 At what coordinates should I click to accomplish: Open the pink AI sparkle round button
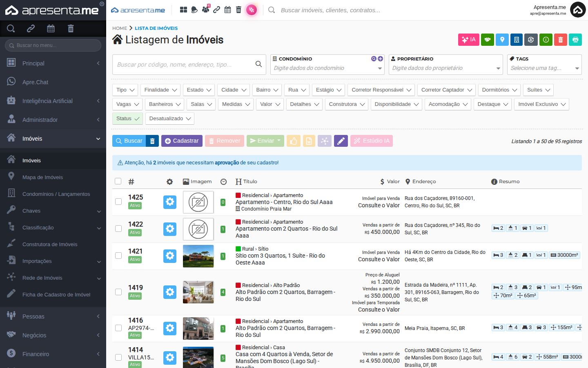pos(252,10)
